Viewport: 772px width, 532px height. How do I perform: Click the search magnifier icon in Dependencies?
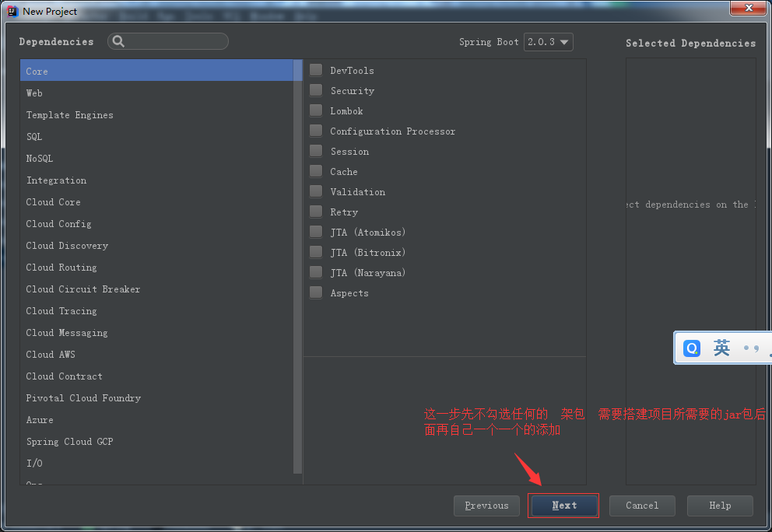(118, 41)
